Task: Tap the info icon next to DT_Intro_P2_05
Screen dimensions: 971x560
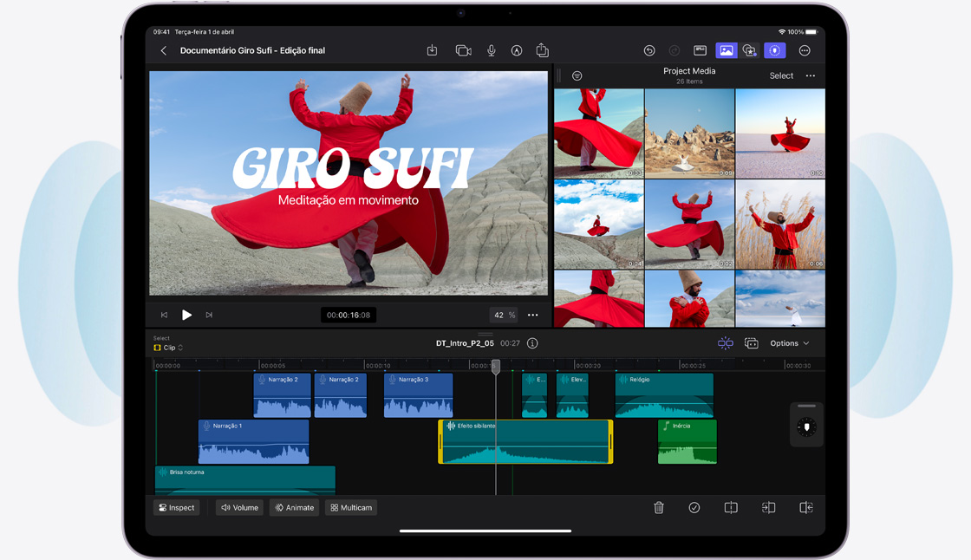Action: (532, 343)
